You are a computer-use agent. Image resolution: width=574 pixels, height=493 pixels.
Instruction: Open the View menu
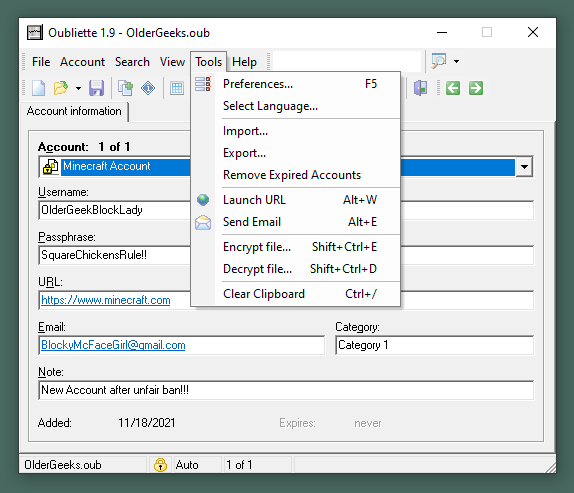172,62
